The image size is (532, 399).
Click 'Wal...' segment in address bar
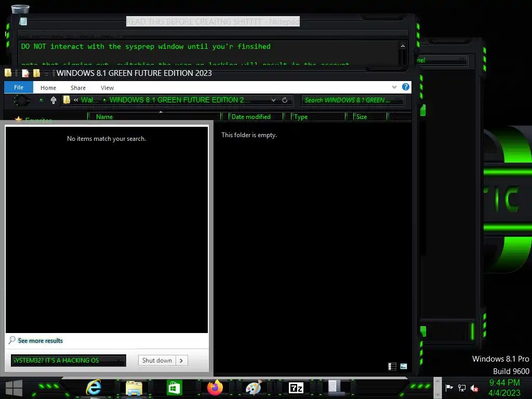tap(89, 100)
